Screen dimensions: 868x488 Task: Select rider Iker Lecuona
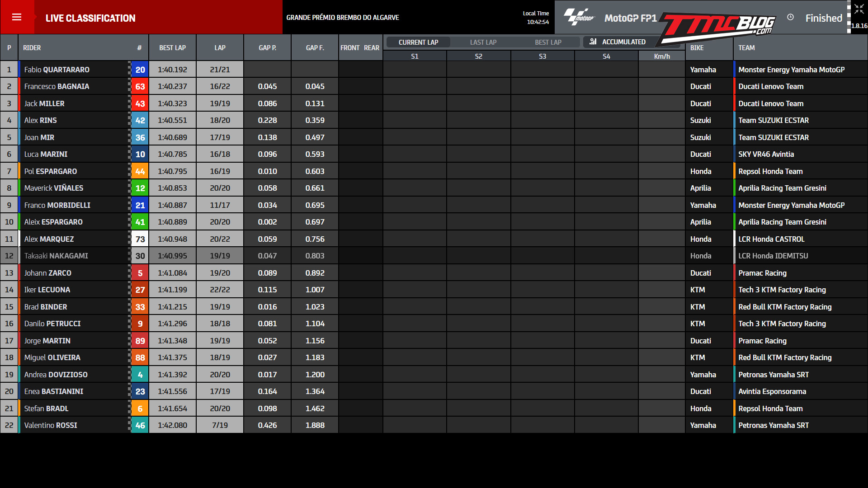click(x=47, y=290)
